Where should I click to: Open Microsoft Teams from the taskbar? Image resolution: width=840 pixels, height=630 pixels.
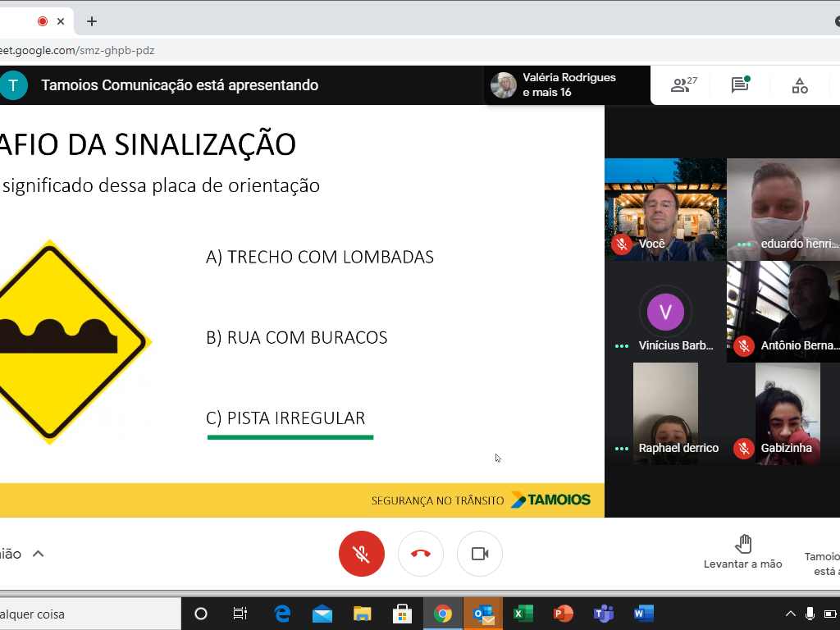[x=603, y=614]
